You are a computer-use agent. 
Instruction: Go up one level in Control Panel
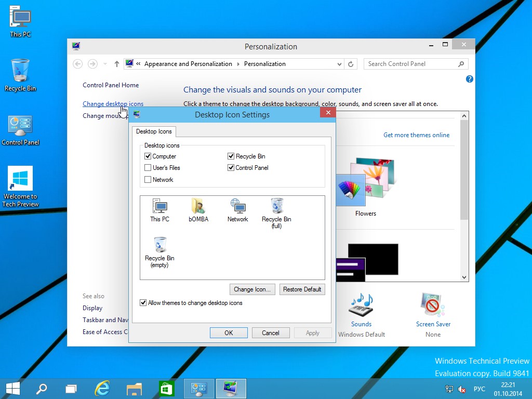[117, 64]
